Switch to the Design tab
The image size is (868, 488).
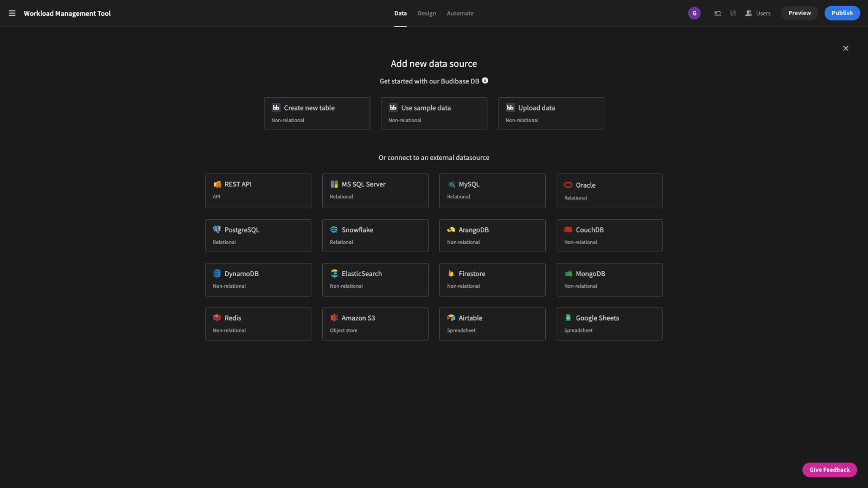[x=427, y=14]
